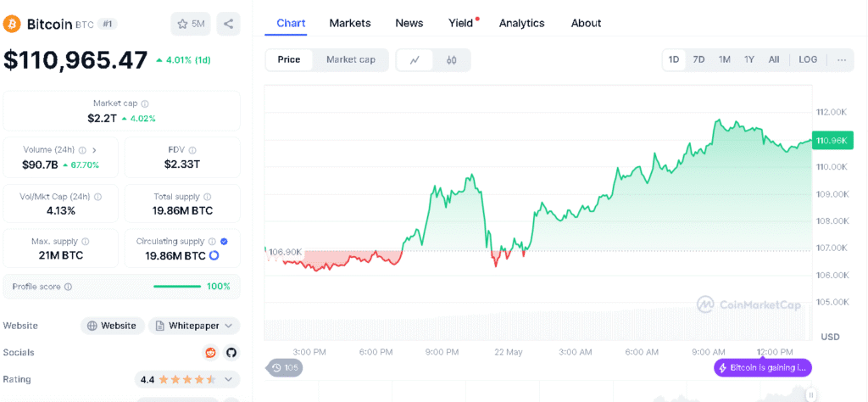868x402 pixels.
Task: Click the Profile score info icon
Action: click(68, 287)
